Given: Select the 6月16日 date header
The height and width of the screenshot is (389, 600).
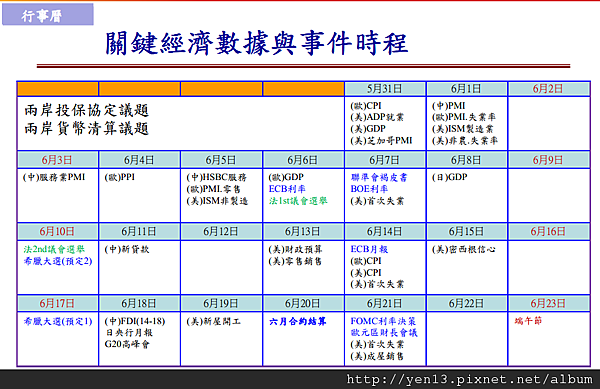Looking at the screenshot, I should [x=548, y=231].
